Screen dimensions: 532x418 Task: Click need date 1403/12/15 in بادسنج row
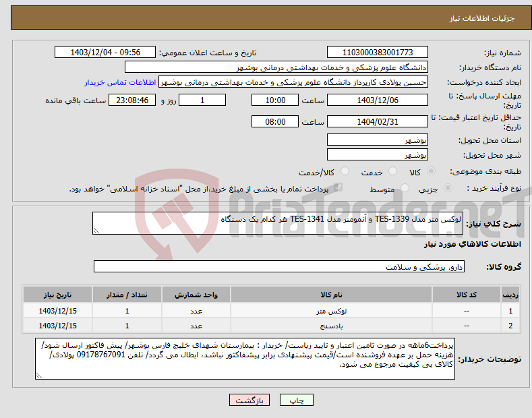click(58, 326)
